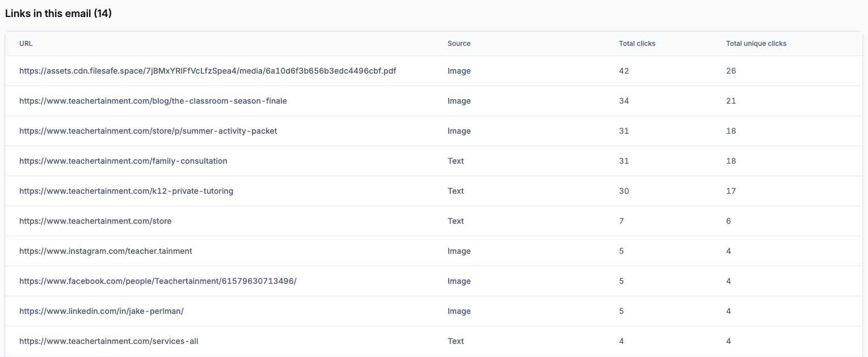The image size is (868, 357).
Task: Select Source 'Image' in the Facebook row
Action: (459, 281)
